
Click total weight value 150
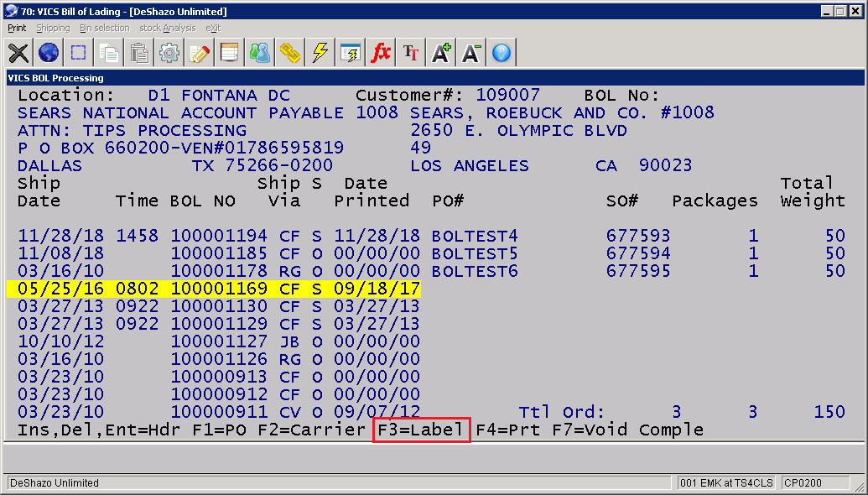(829, 413)
